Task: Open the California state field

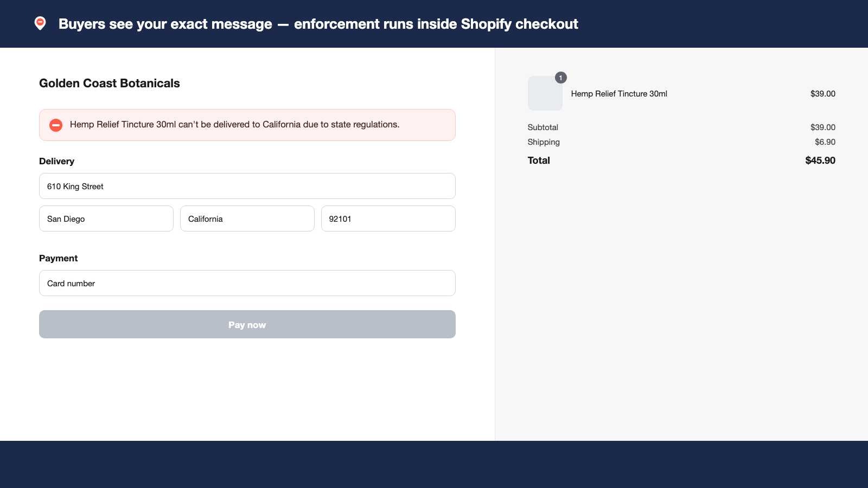Action: coord(247,219)
